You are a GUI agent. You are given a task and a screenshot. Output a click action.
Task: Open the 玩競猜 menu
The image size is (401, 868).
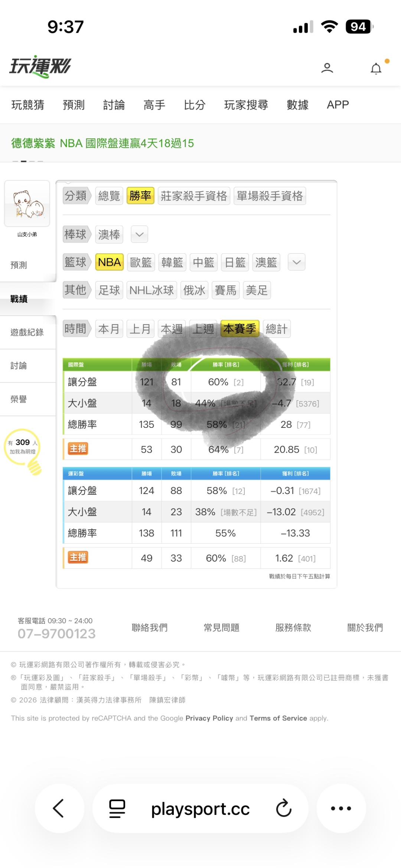pos(28,105)
